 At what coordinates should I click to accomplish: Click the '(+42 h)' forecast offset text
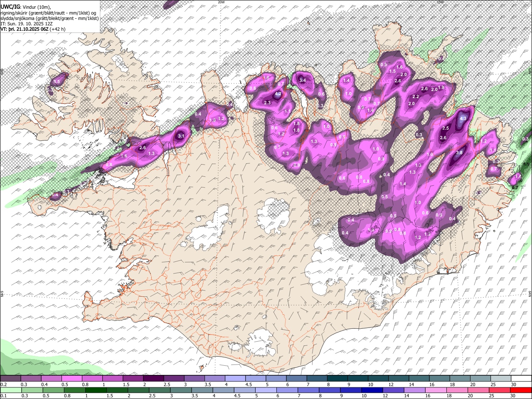57,30
